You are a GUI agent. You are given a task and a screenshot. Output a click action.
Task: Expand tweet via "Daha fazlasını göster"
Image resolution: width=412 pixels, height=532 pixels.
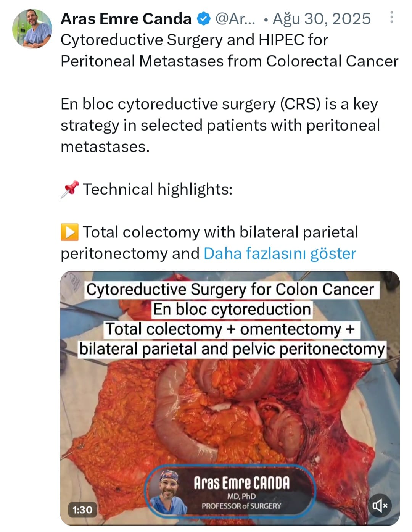[x=280, y=253]
